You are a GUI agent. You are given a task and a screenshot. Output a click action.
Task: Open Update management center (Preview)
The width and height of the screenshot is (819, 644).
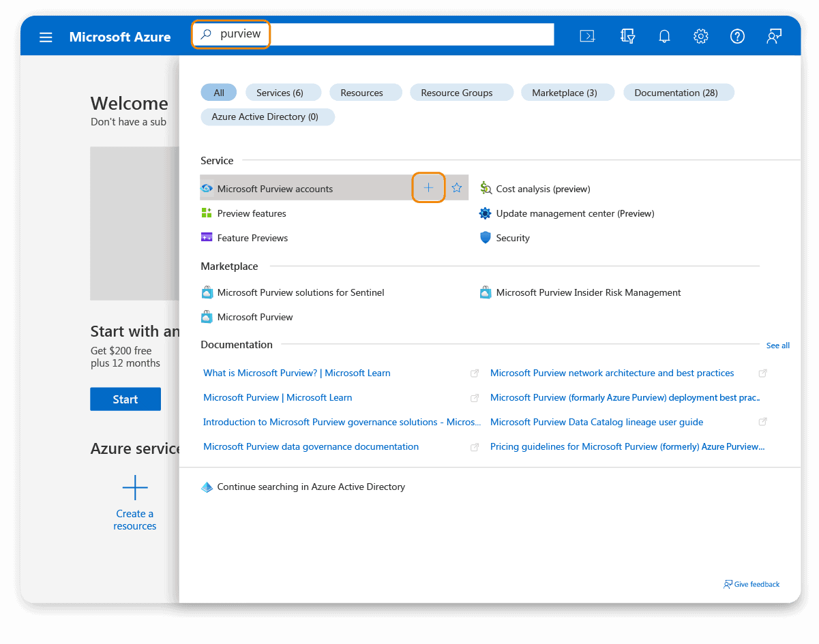575,213
